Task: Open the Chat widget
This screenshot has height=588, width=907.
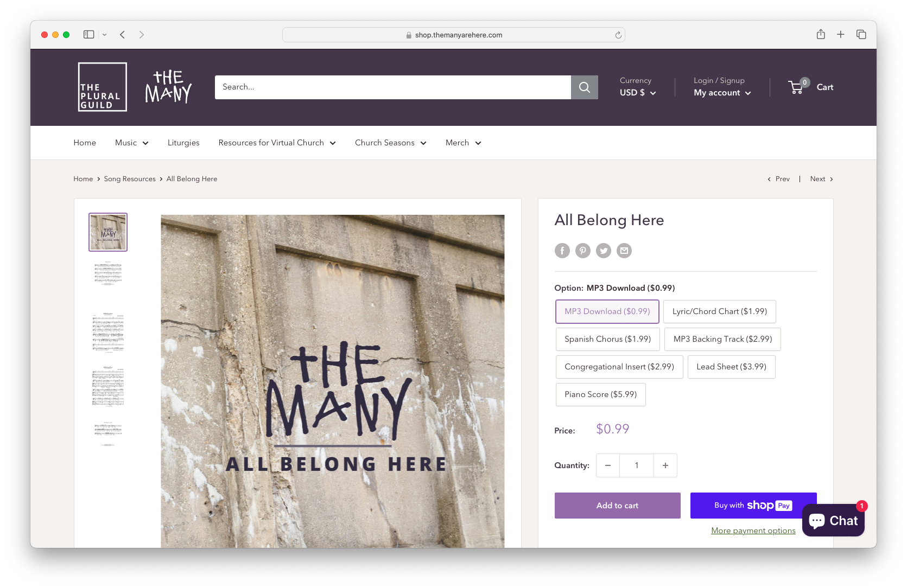Action: [x=833, y=520]
